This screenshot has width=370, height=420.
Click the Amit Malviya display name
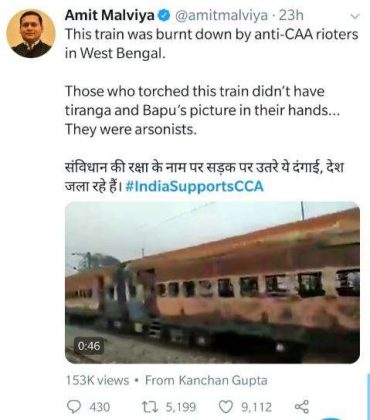pyautogui.click(x=110, y=15)
